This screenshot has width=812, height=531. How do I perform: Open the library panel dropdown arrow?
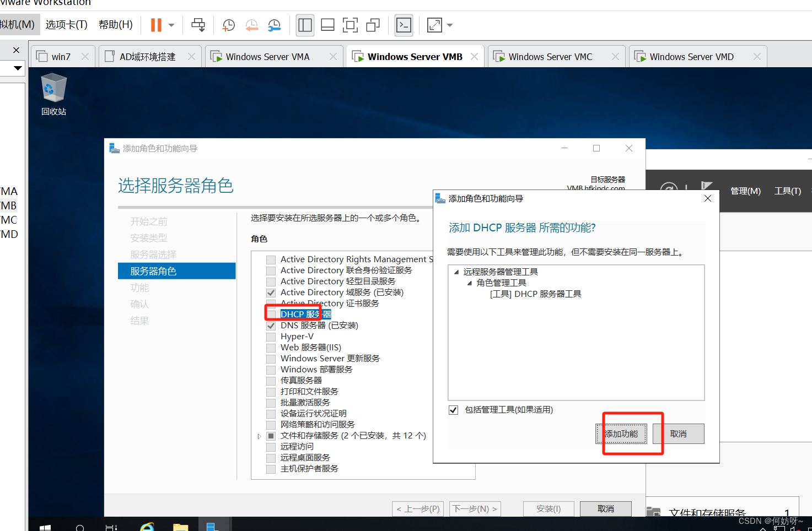18,68
